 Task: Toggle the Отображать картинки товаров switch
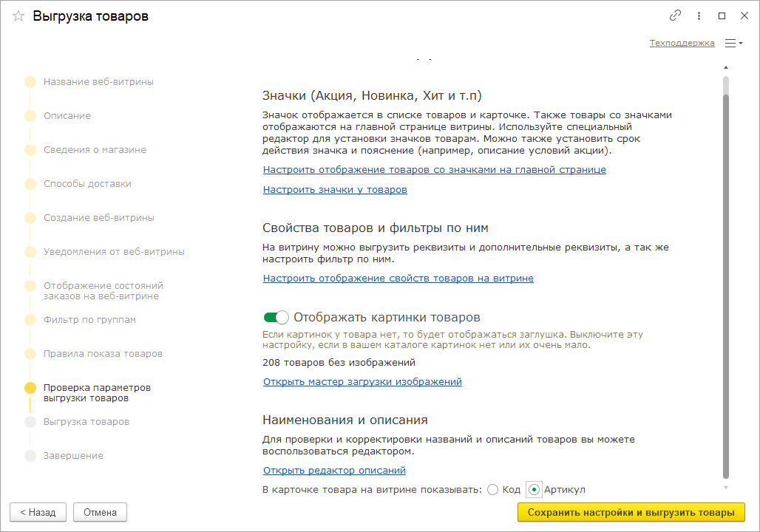coord(276,318)
